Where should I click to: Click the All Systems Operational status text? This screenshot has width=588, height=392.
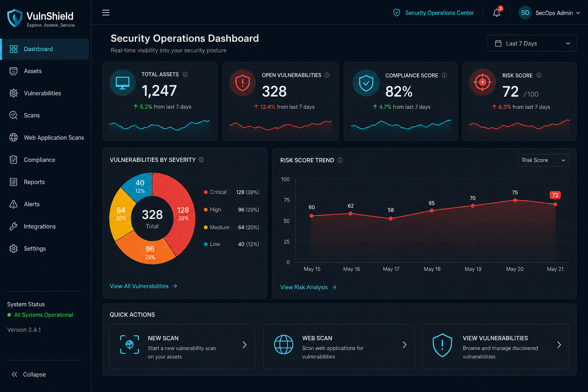(44, 315)
